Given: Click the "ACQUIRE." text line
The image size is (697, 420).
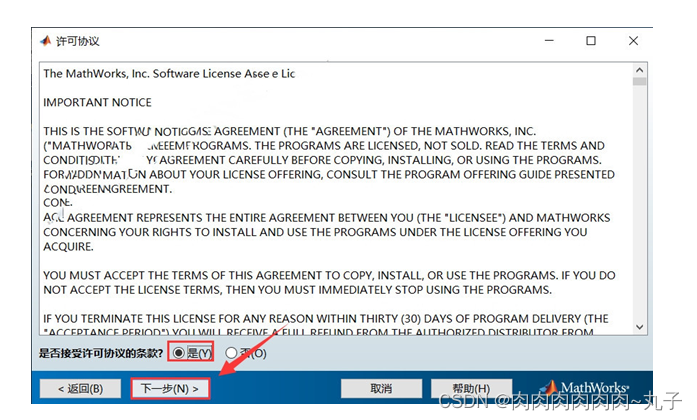Looking at the screenshot, I should coord(68,247).
